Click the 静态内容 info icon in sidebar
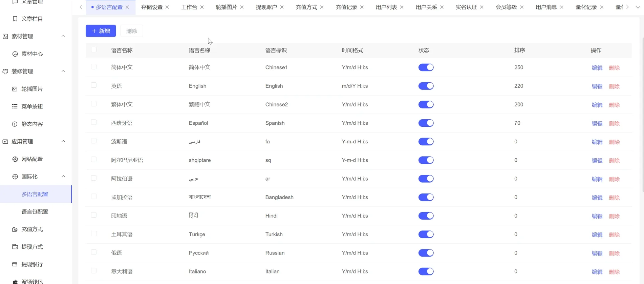 [15, 124]
